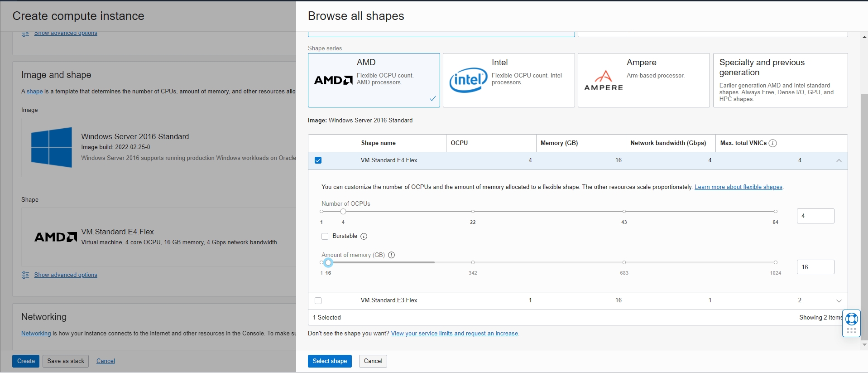Check the VM.Standard.E3.Flex shape checkbox
868x373 pixels.
[318, 300]
